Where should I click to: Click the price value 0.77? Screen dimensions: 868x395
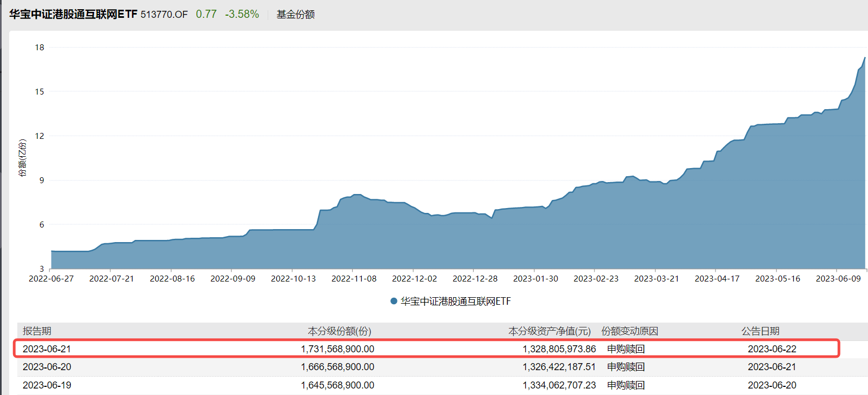(206, 14)
